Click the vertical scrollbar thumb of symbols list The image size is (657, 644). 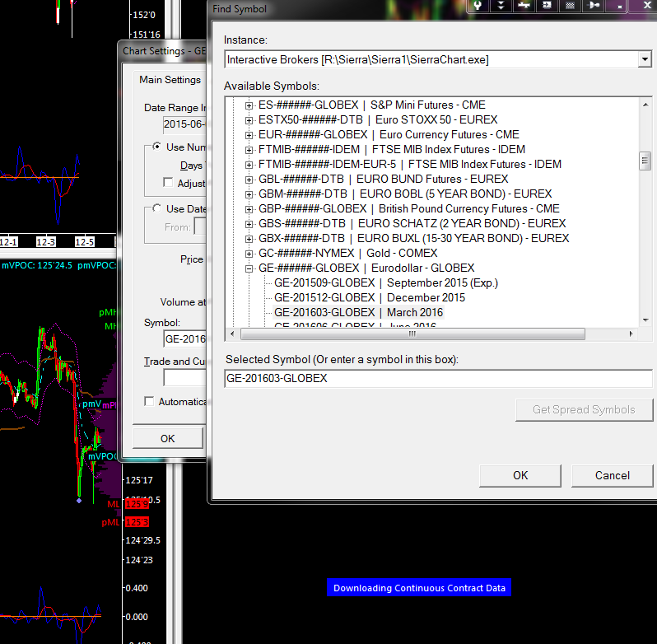point(645,161)
